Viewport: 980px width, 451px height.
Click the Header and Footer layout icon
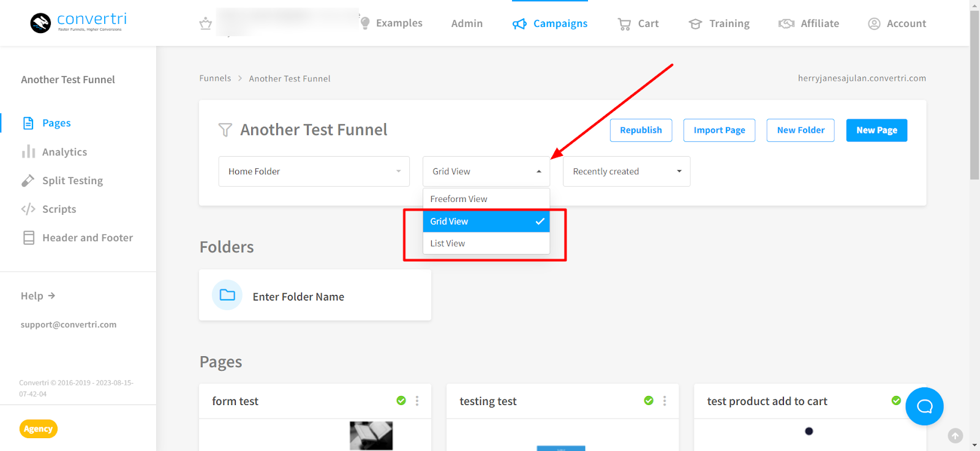(x=29, y=238)
